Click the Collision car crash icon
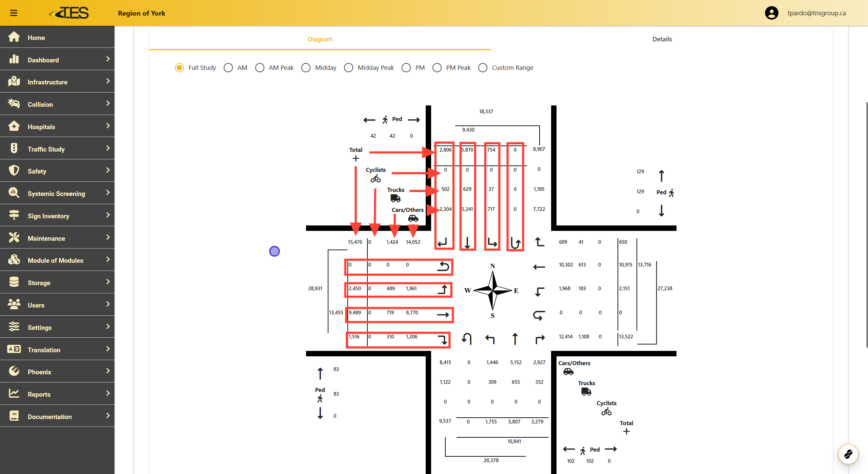Viewport: 868px width, 474px height. [14, 104]
